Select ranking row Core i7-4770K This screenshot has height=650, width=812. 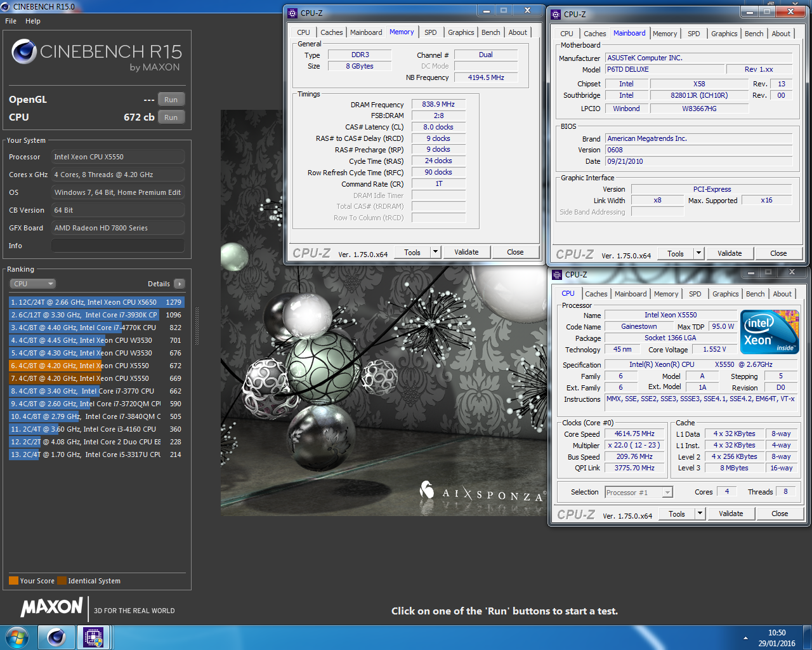tap(96, 328)
